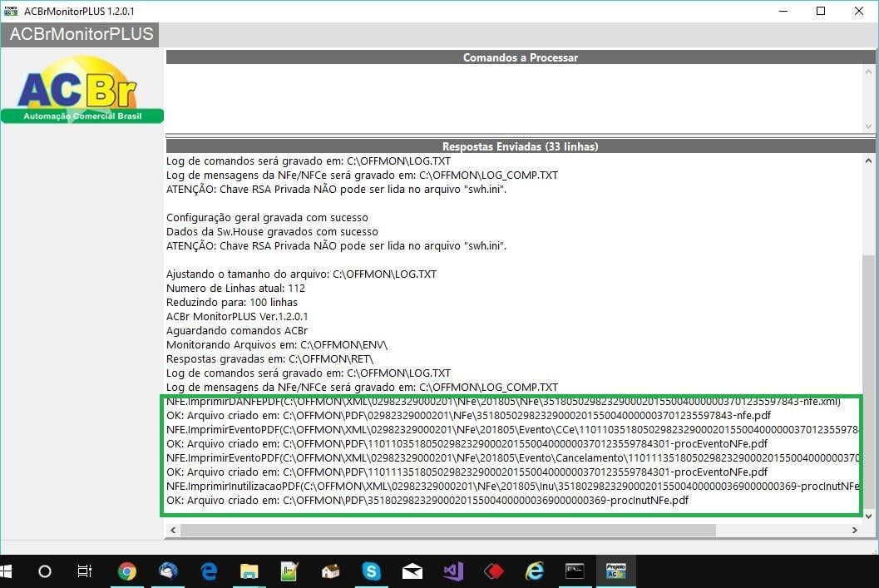Open Visual Studio from the taskbar
879x588 pixels.
453,571
